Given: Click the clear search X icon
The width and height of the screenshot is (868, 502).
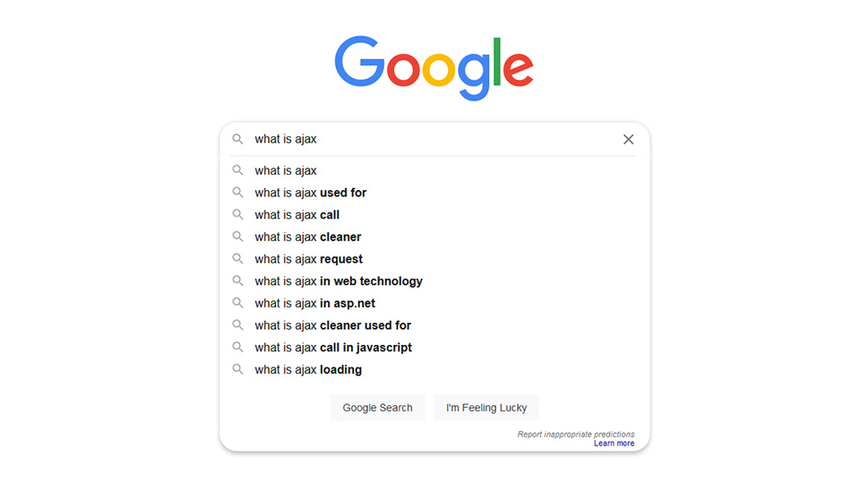Looking at the screenshot, I should (628, 139).
